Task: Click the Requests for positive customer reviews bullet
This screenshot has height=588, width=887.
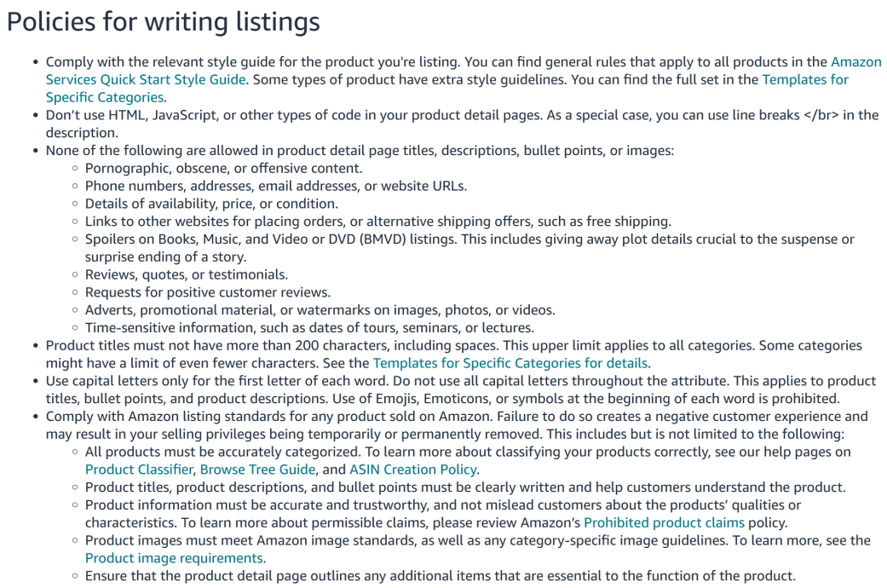Action: pyautogui.click(x=207, y=292)
